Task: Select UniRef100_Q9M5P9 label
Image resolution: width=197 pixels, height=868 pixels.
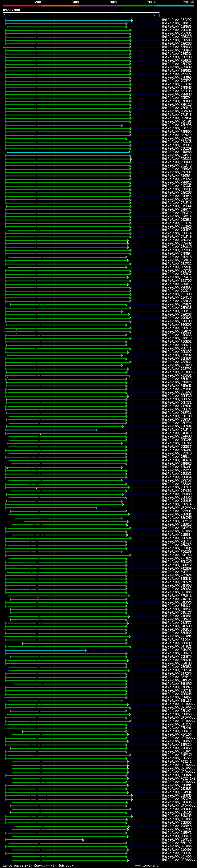Action: click(177, 230)
